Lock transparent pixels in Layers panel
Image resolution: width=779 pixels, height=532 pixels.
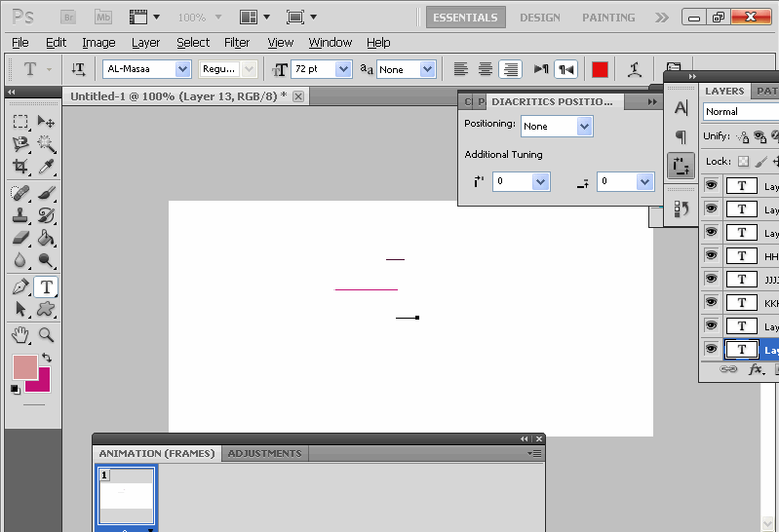(x=743, y=162)
